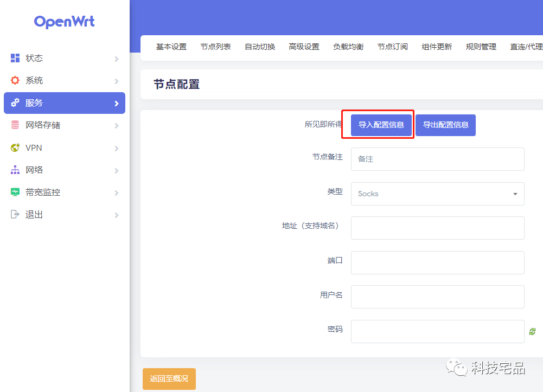This screenshot has width=543, height=392.
Task: Expand the VPN sidebar menu arrow
Action: [x=116, y=147]
